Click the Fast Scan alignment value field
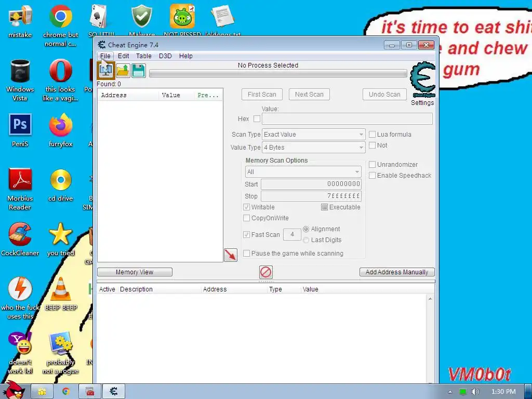 click(x=292, y=234)
